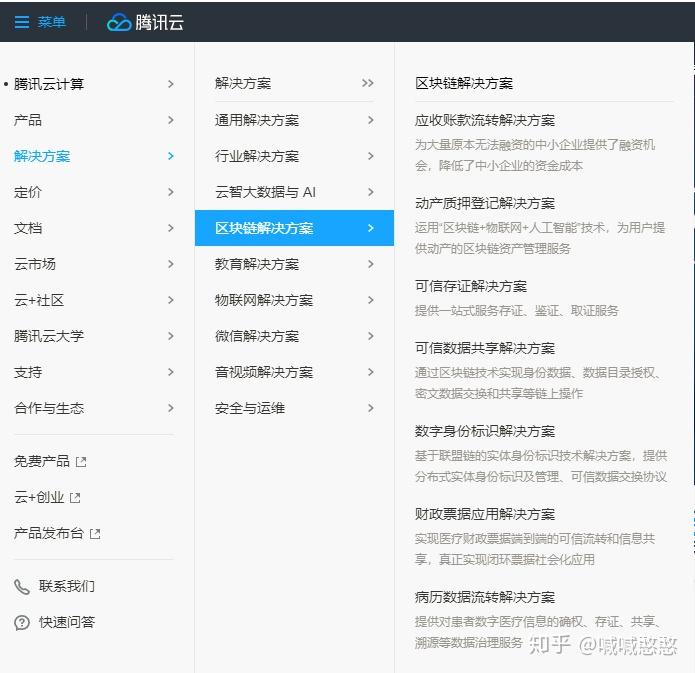The width and height of the screenshot is (695, 673).
Task: Click the phone icon for 联系我们
Action: pos(22,587)
